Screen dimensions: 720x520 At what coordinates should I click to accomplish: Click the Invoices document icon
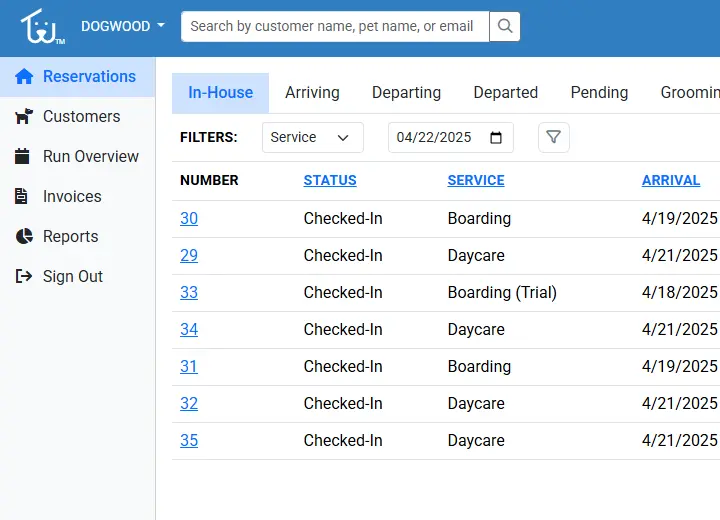(24, 197)
